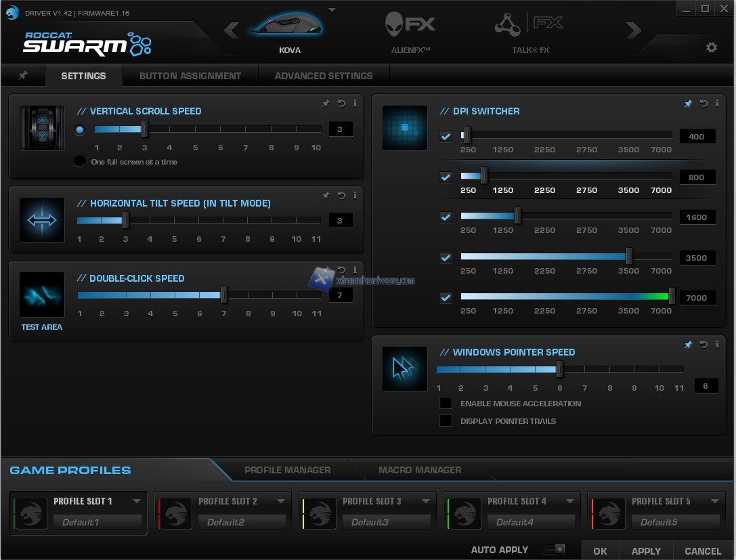Open dropdown arrow above Kova mouse
This screenshot has width=736, height=560.
coord(332,10)
